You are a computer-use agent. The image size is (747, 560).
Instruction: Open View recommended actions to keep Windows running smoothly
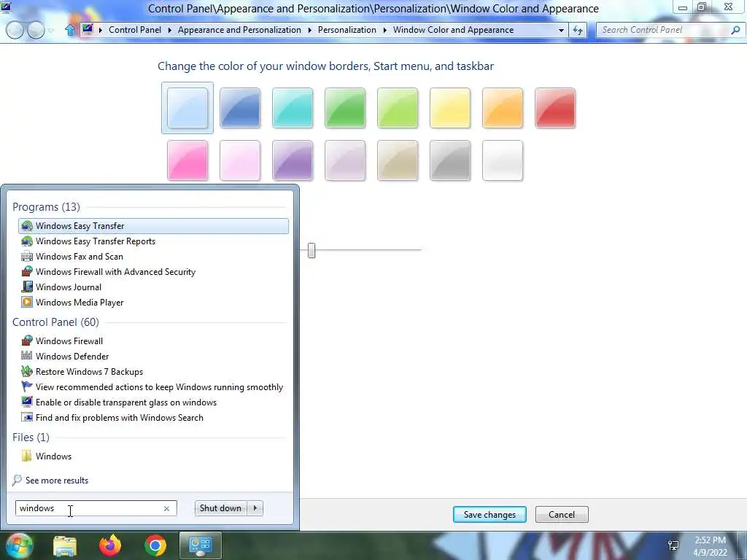pyautogui.click(x=153, y=386)
